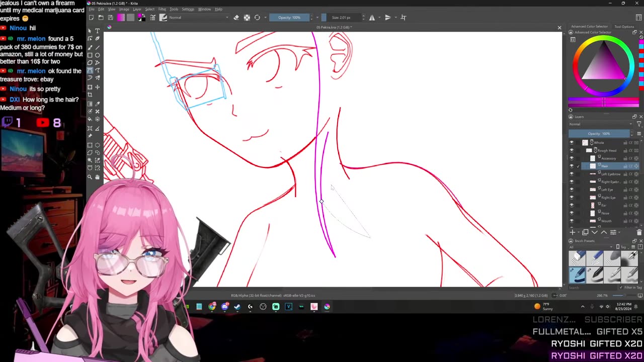The image size is (644, 362).
Task: Expand the add layer type arrow
Action: pos(579,232)
